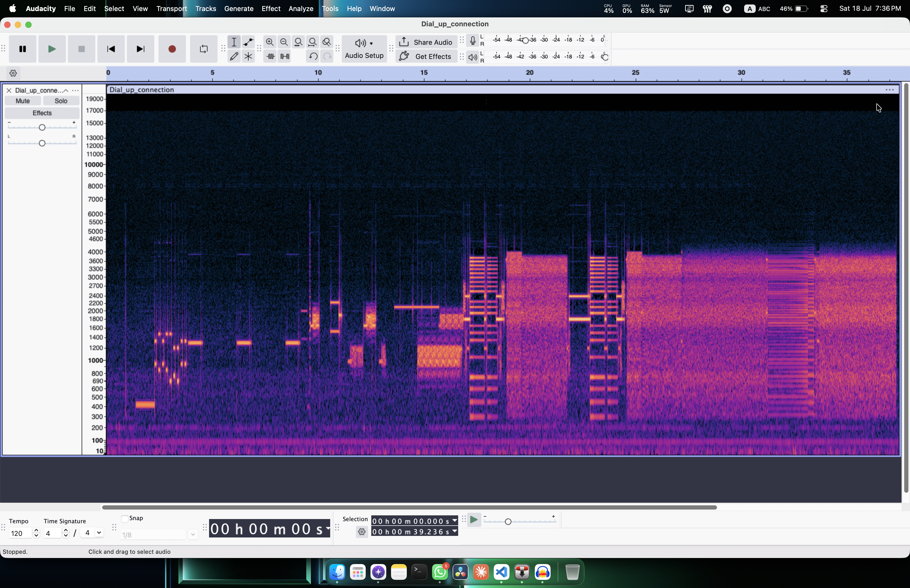Click the Get Effects button
This screenshot has height=588, width=910.
click(x=426, y=57)
